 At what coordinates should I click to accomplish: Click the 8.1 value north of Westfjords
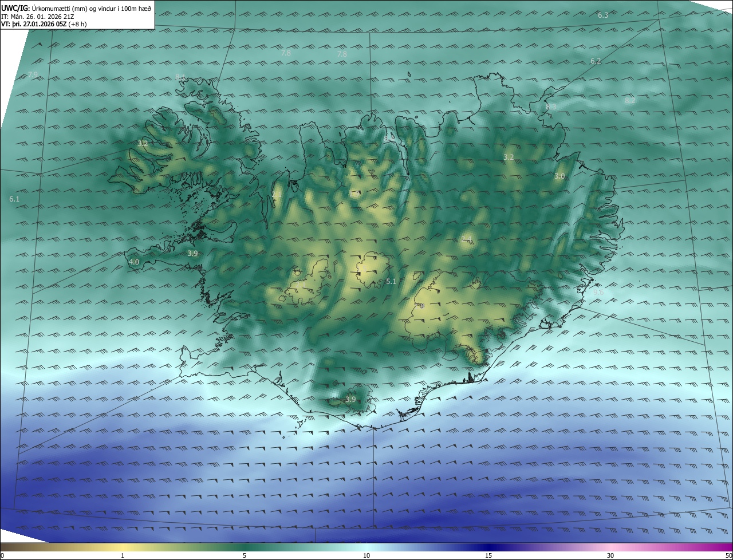pos(181,77)
